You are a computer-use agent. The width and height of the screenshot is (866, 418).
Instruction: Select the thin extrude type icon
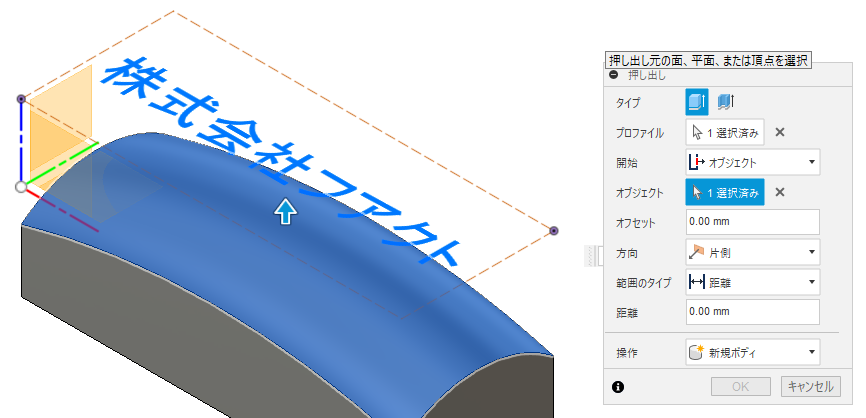point(725,102)
